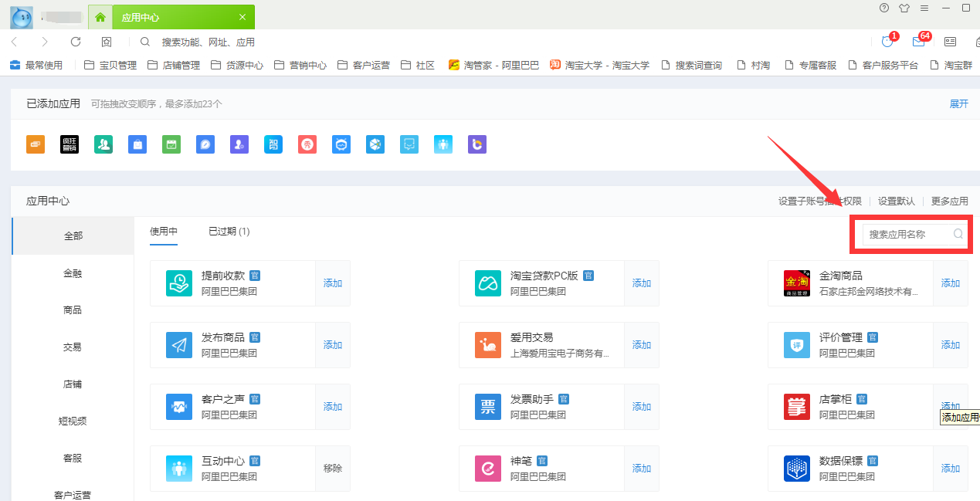Click the 神笔 app icon

pos(488,469)
